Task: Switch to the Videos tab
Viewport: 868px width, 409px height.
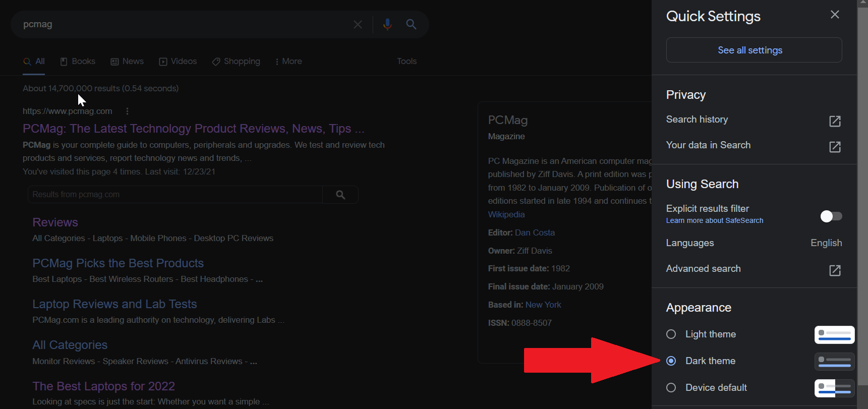Action: click(x=178, y=62)
